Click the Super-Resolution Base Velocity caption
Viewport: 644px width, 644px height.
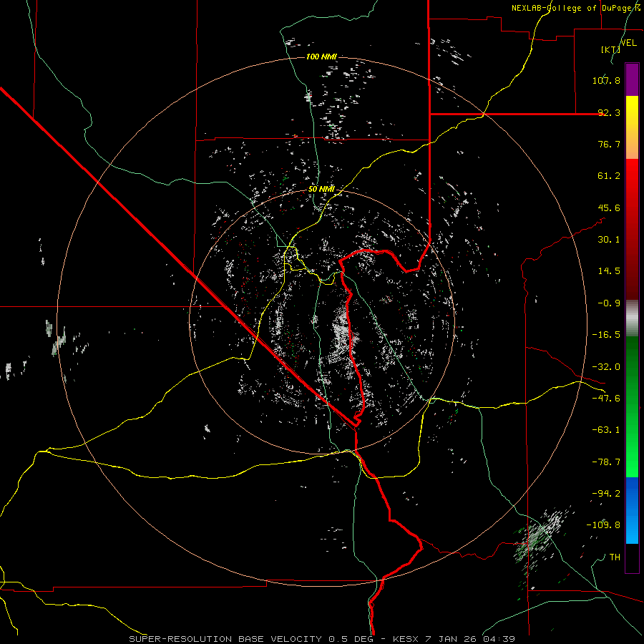click(x=321, y=639)
